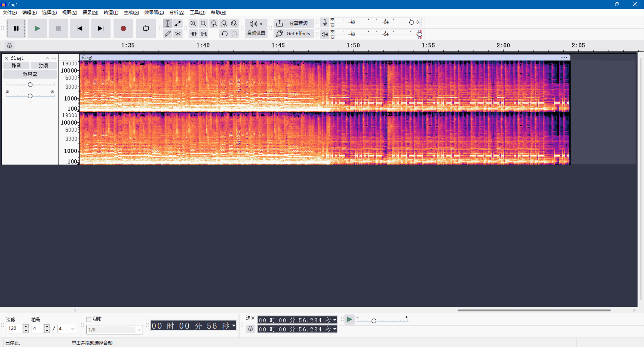
Task: Solo the flag1 track with 独奏
Action: [44, 66]
